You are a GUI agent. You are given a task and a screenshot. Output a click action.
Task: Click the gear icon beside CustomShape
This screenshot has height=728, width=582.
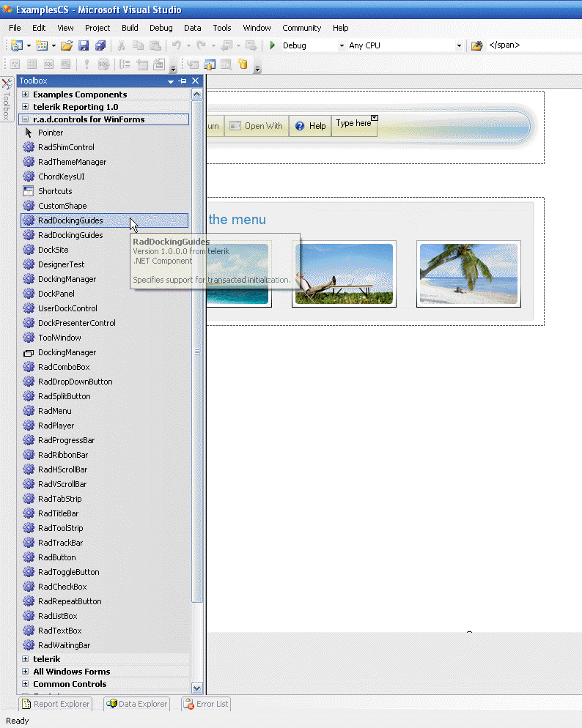pos(29,206)
